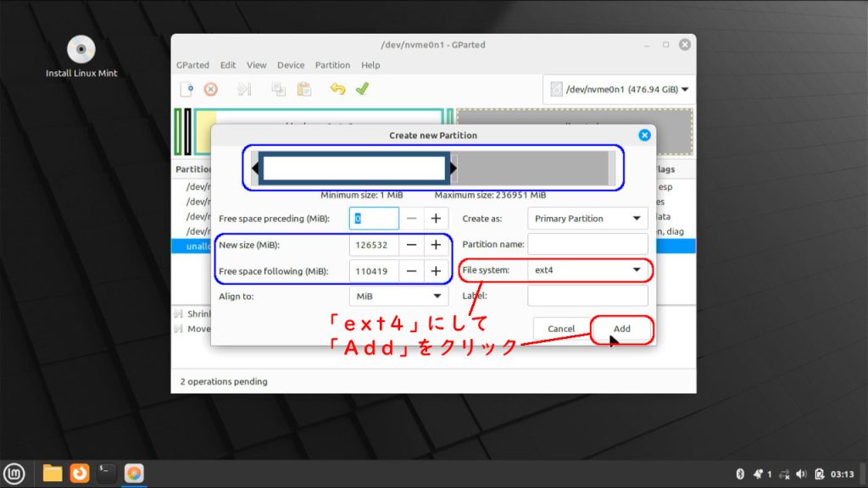Click the unallocated area in the disk map
This screenshot has height=488, width=868.
pyautogui.click(x=673, y=131)
